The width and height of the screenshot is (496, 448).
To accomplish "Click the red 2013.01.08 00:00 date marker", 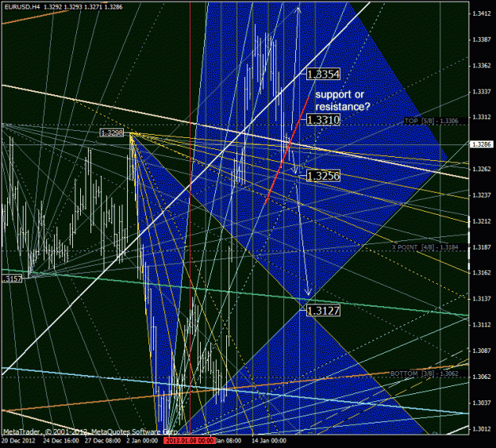I will pyautogui.click(x=190, y=440).
